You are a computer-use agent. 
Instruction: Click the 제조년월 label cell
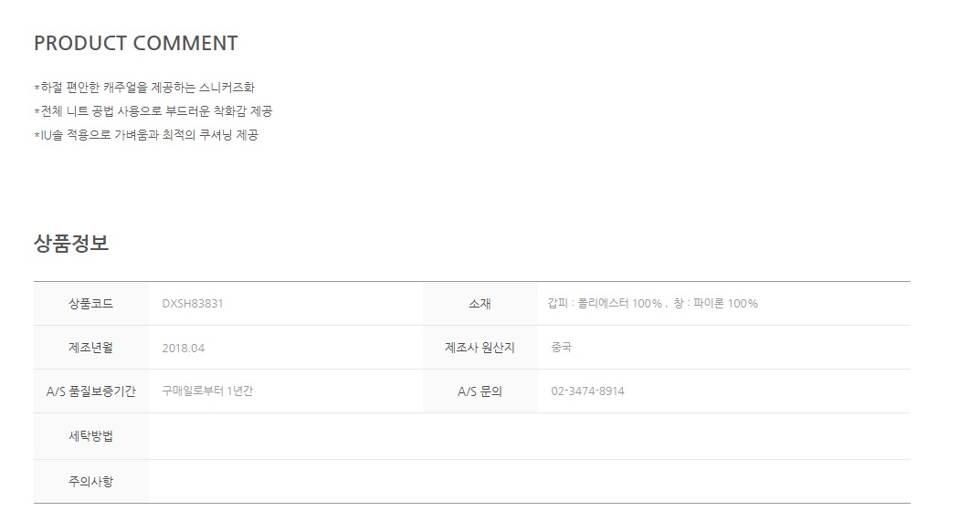tap(90, 348)
